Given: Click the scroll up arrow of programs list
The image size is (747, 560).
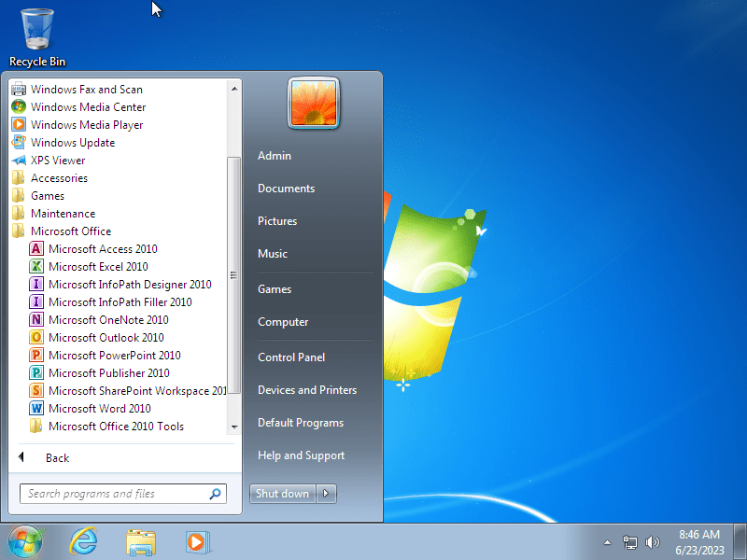Looking at the screenshot, I should pos(234,89).
